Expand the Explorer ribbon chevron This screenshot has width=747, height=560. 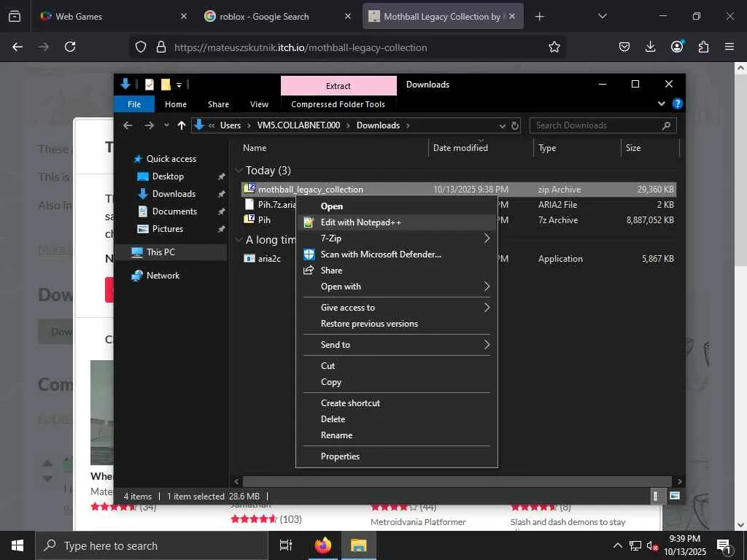click(x=661, y=104)
